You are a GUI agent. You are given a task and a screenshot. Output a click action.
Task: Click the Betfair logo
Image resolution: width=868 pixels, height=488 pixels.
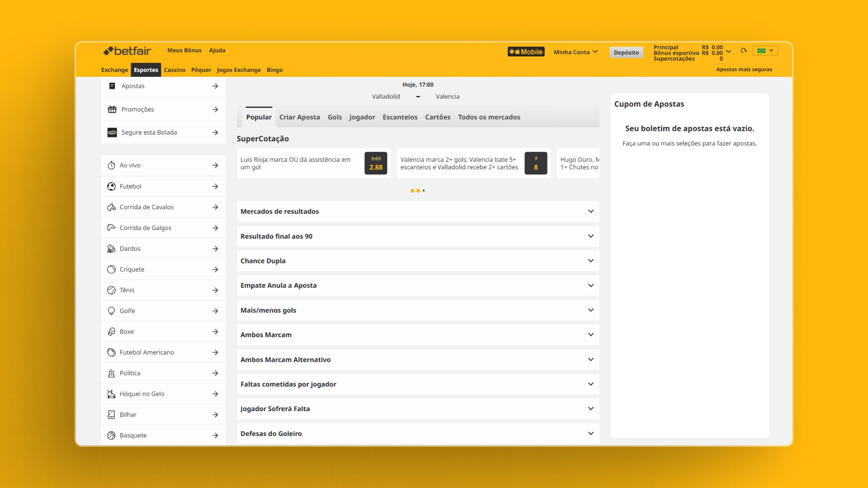point(127,51)
